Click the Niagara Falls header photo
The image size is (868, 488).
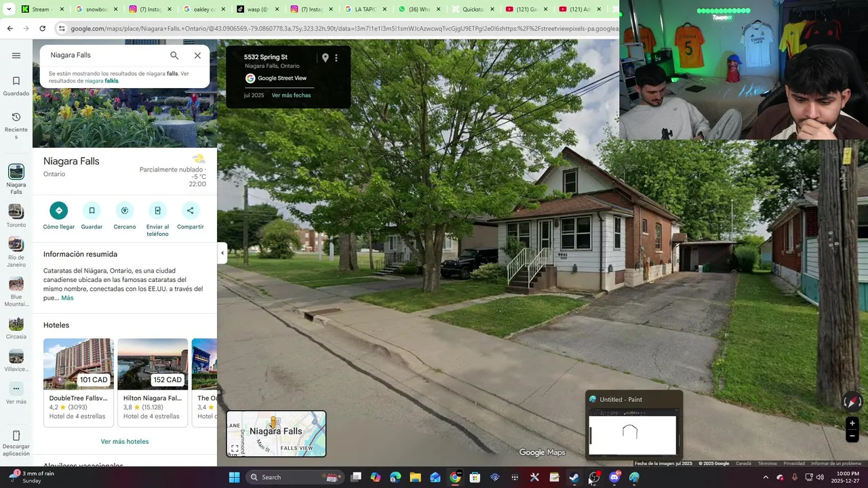[x=125, y=119]
